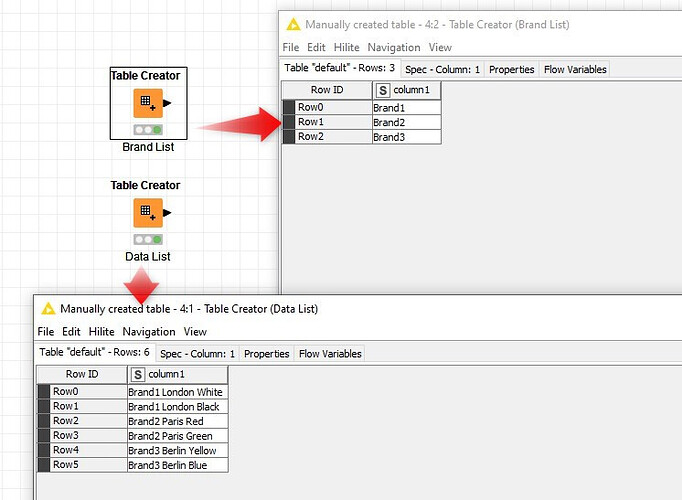This screenshot has height=500, width=682.
Task: Click the Brand1 cell in Brand List table
Action: (407, 107)
